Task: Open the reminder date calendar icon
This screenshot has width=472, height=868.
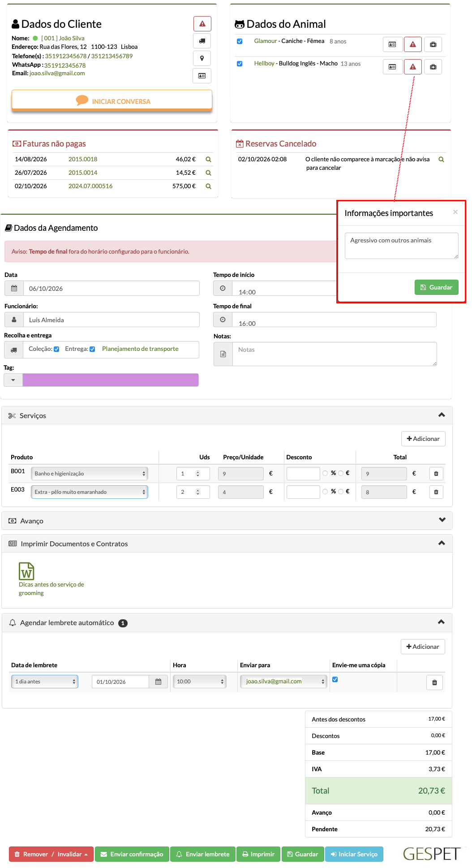Action: tap(158, 682)
